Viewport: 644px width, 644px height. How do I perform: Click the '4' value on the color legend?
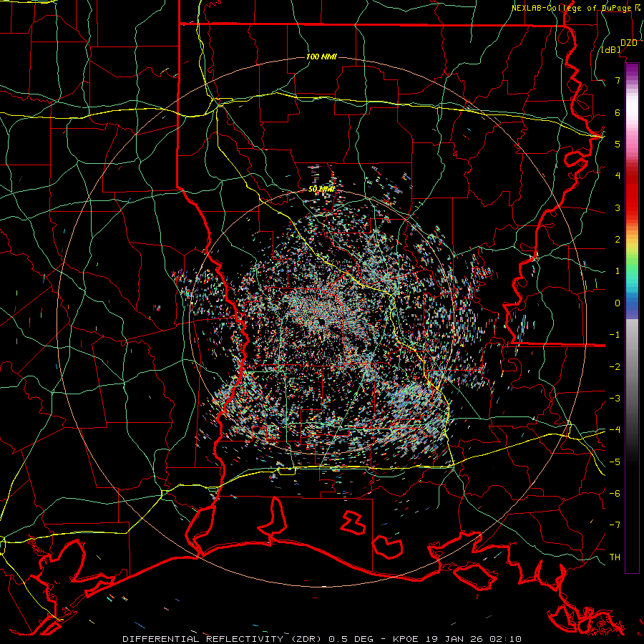pyautogui.click(x=618, y=176)
